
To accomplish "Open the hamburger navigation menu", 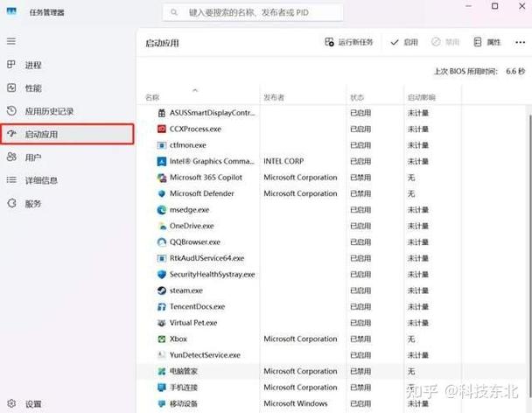I will [11, 41].
